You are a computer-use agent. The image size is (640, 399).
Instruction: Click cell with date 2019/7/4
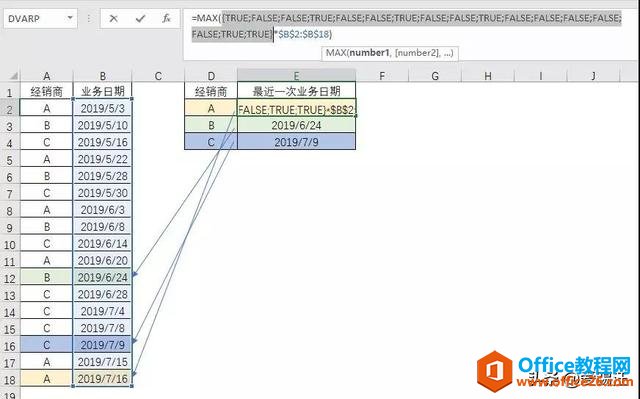102,311
